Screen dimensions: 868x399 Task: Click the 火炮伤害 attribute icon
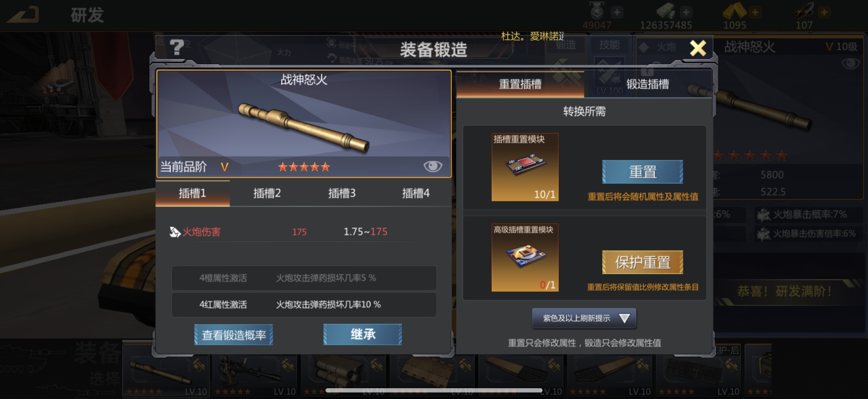click(x=175, y=232)
